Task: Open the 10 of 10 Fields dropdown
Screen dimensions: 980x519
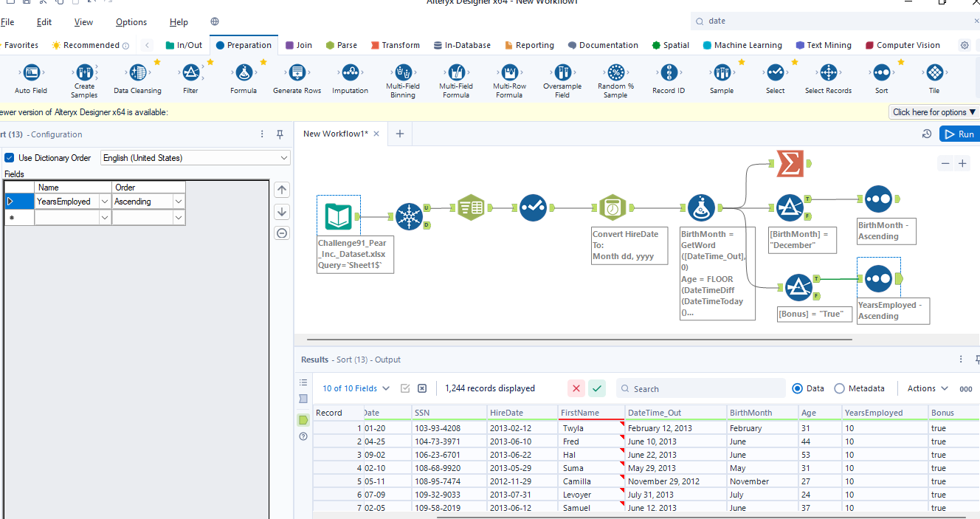Action: click(356, 388)
